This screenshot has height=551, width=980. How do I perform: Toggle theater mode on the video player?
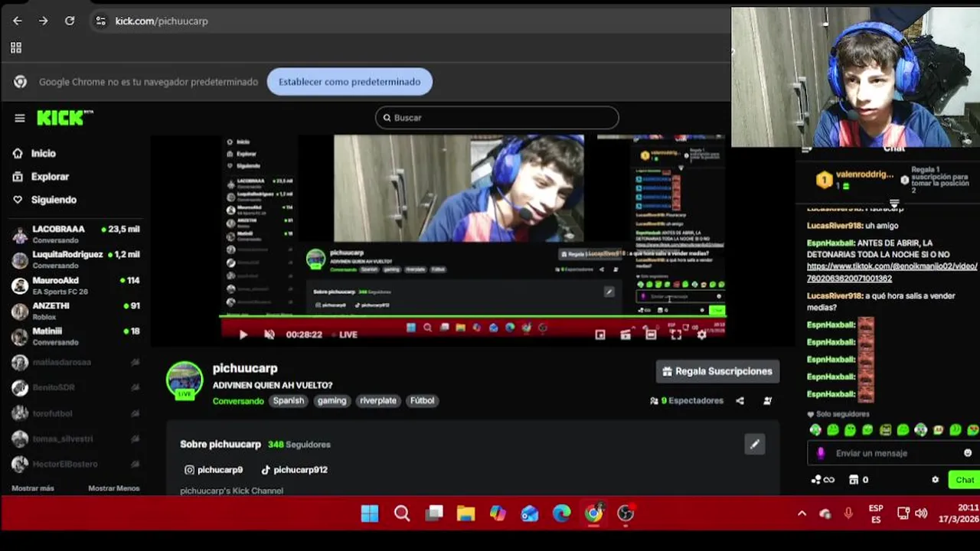(651, 334)
